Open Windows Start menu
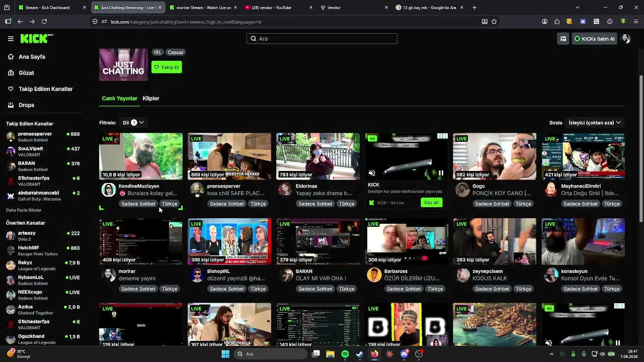This screenshot has width=644, height=362. (225, 354)
